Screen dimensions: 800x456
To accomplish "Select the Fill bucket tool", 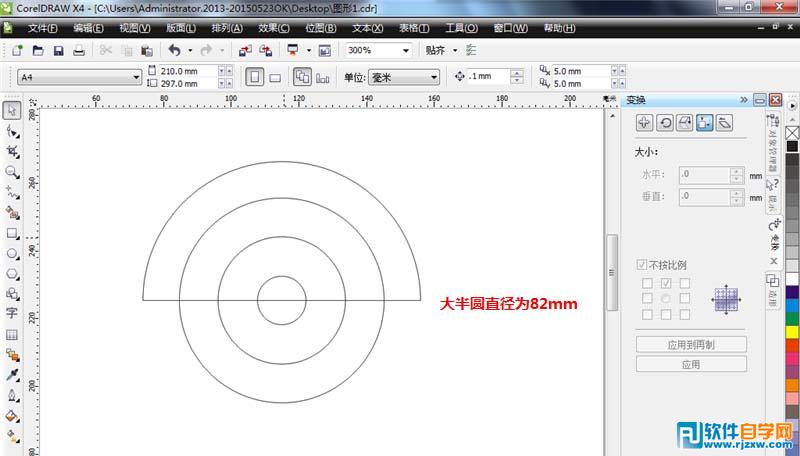I will (x=12, y=416).
